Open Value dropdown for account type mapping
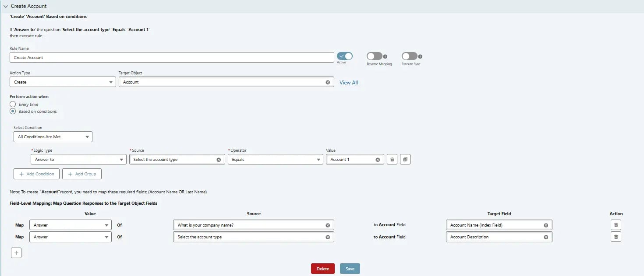Viewport: 644px width, 276px height. 71,237
